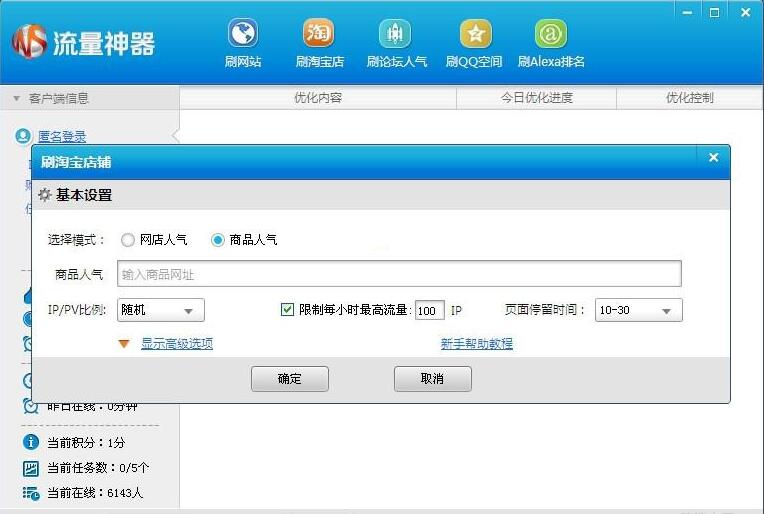
Task: Click the 优化控制 column header
Action: 689,98
